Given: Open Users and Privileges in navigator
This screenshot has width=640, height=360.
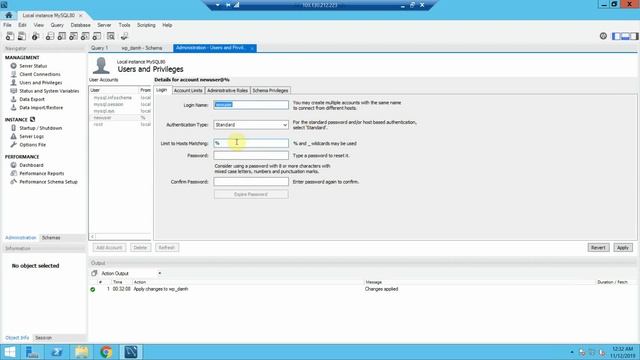Looking at the screenshot, I should 40,82.
